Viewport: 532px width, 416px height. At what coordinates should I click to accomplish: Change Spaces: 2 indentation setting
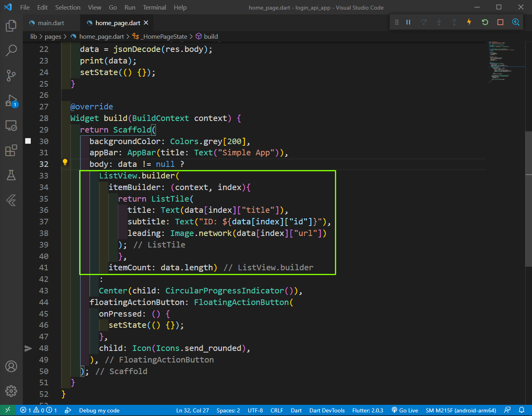click(228, 410)
